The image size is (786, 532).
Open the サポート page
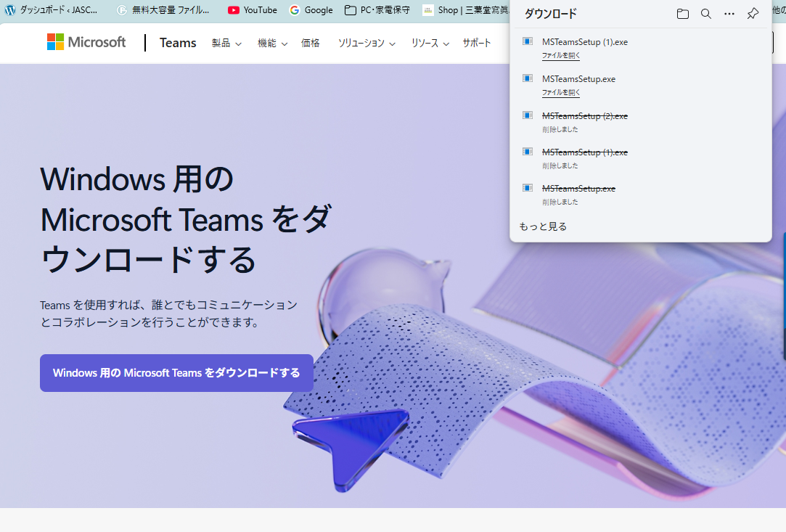477,43
